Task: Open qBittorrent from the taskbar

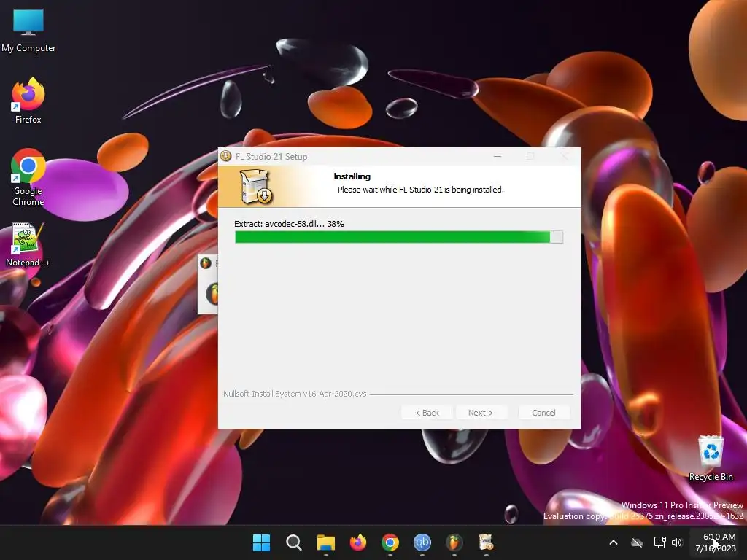Action: pyautogui.click(x=422, y=542)
